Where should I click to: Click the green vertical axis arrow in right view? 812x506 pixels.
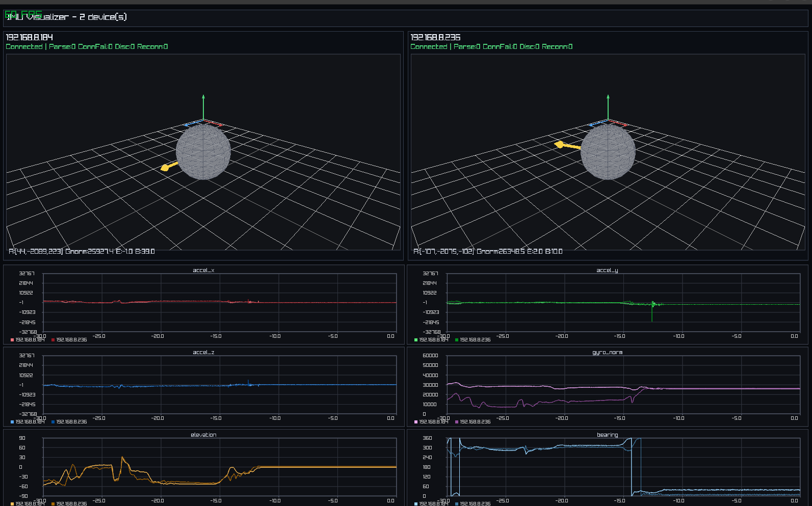coord(608,107)
